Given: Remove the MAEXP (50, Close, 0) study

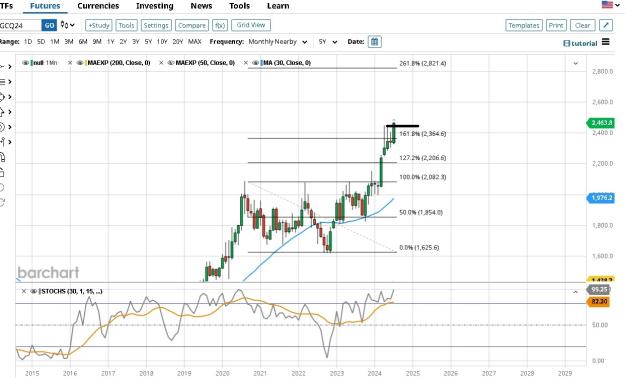Looking at the screenshot, I should 161,63.
